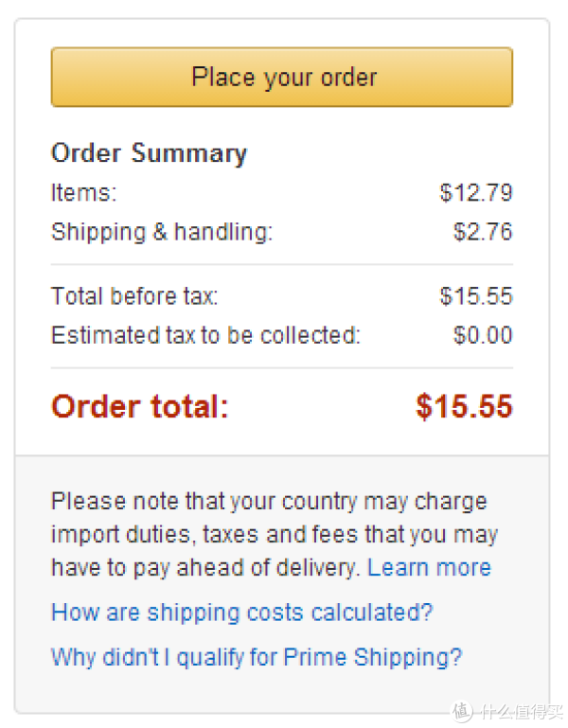Screen dimensions: 568x728
Task: Select the red $15.55 order total amount
Action: click(465, 407)
